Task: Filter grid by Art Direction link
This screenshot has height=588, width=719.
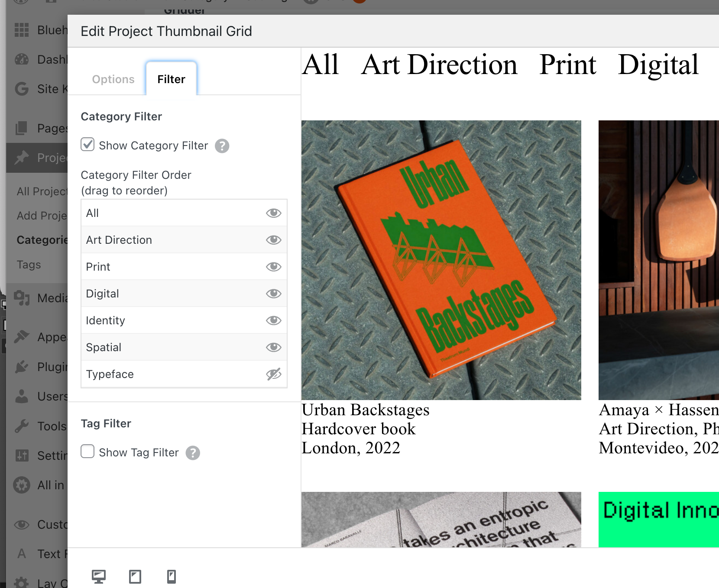Action: (439, 65)
